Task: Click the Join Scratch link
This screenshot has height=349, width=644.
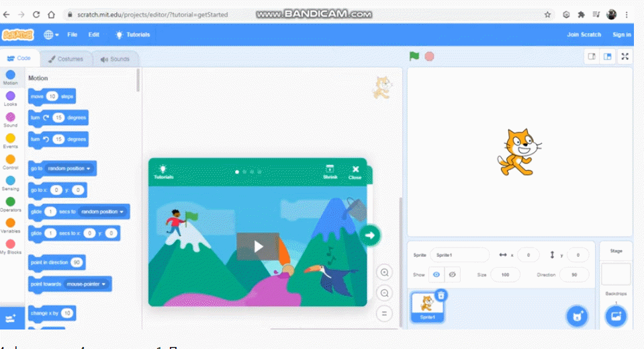Action: pos(584,34)
